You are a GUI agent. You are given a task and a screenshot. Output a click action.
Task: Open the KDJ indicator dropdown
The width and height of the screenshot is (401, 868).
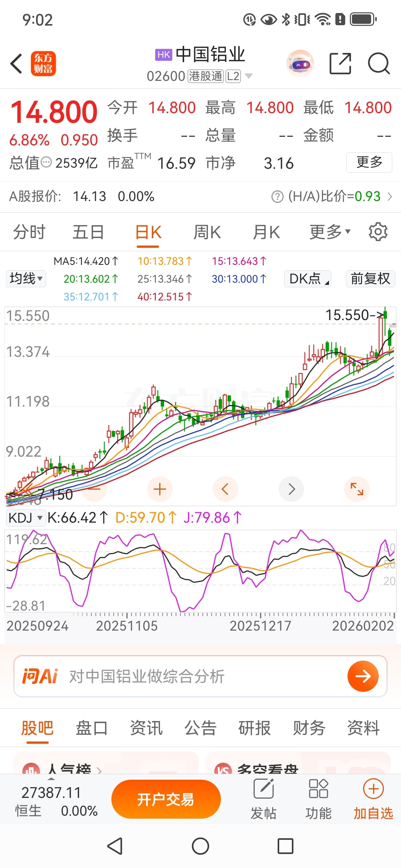click(x=26, y=517)
